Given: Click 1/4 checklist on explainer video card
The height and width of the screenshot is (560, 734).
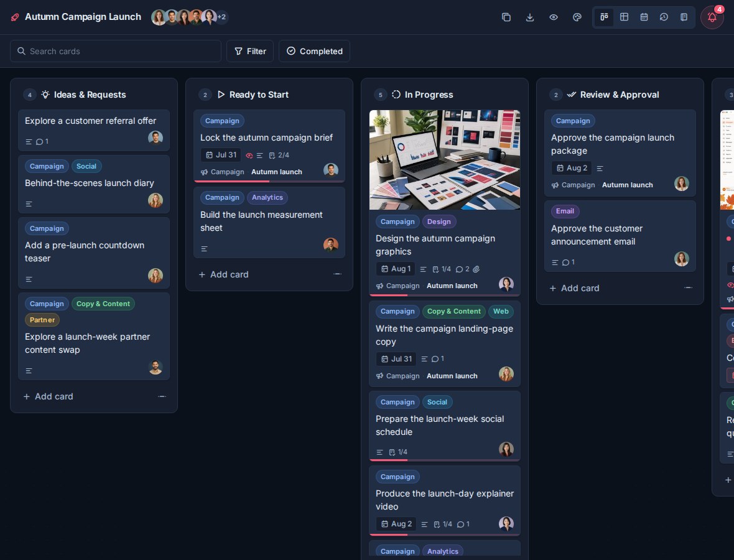Looking at the screenshot, I should pos(443,525).
